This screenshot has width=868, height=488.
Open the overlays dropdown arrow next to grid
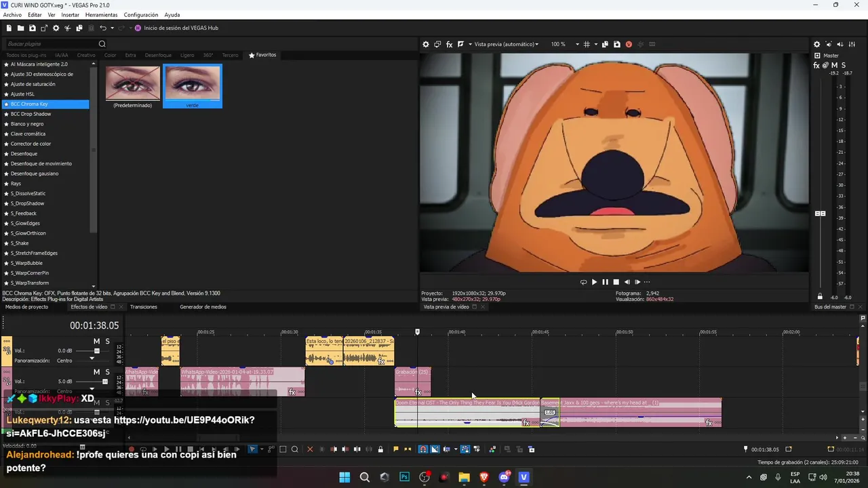coord(595,44)
